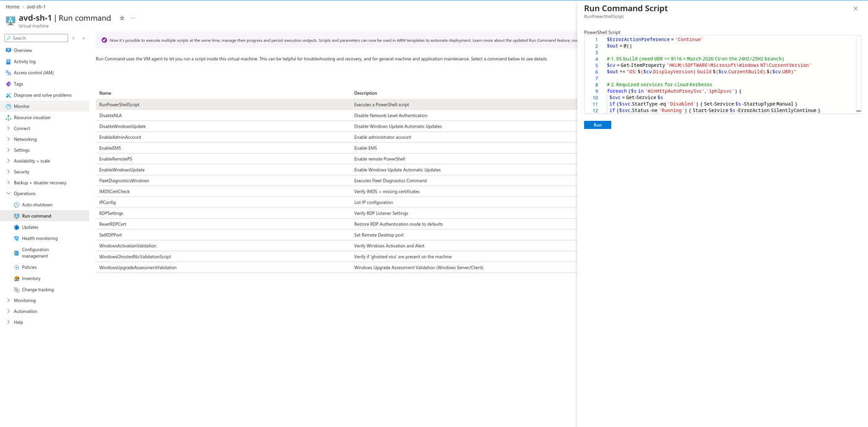Select Run command in the sidebar
The width and height of the screenshot is (868, 427).
click(37, 216)
